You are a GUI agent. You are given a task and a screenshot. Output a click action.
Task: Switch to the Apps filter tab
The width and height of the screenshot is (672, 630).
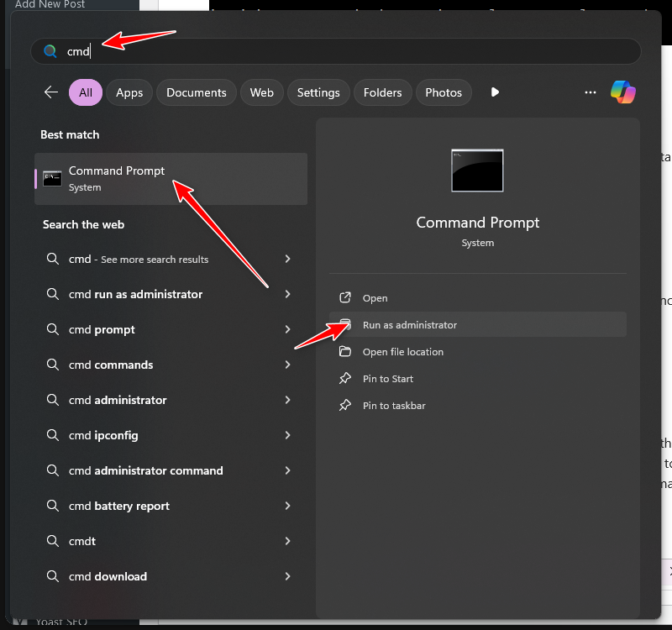129,92
